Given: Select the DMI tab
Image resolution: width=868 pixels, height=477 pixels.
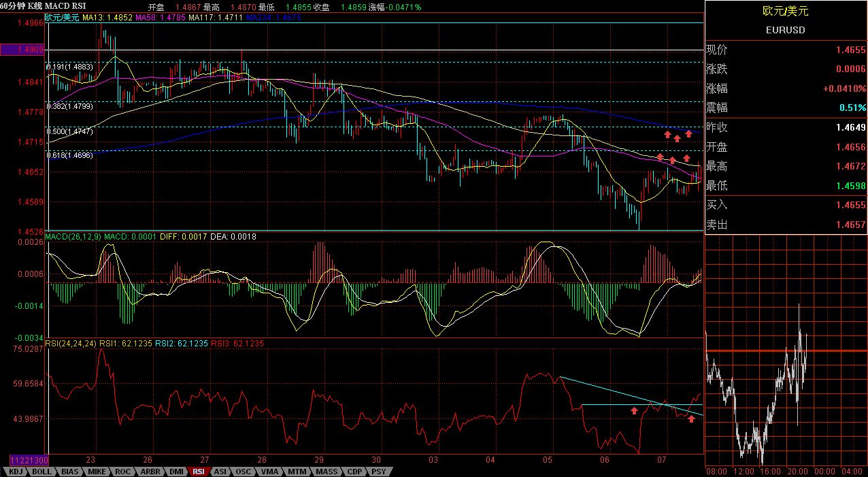Looking at the screenshot, I should click(x=176, y=471).
